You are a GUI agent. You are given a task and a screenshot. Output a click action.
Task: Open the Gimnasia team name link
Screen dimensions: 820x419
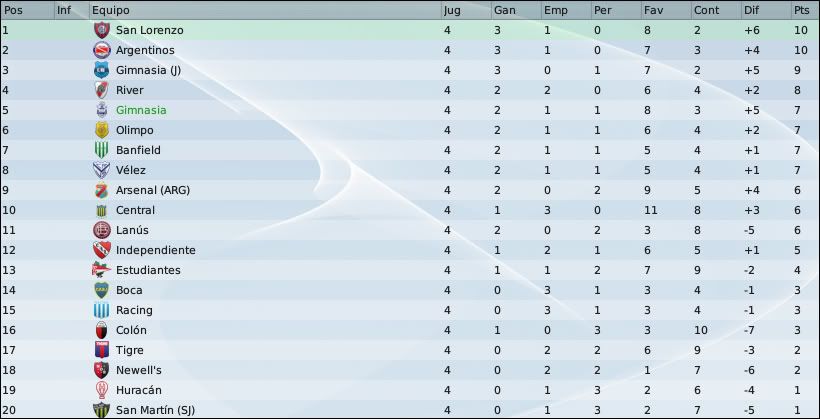(141, 110)
